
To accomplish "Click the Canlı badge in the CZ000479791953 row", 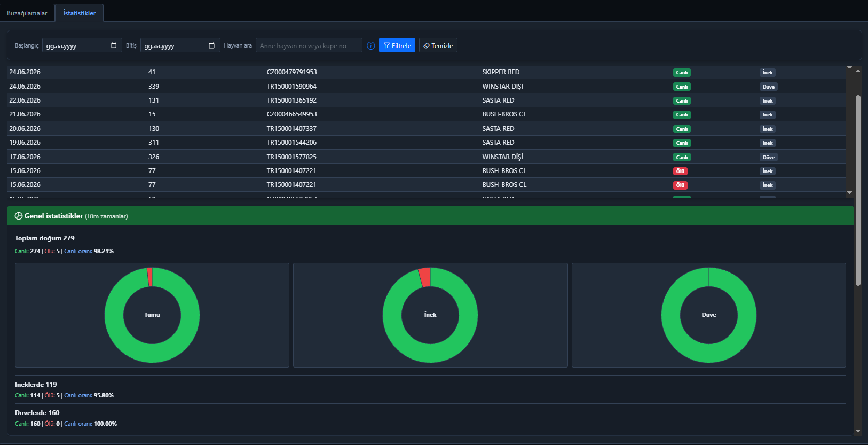I will (682, 73).
